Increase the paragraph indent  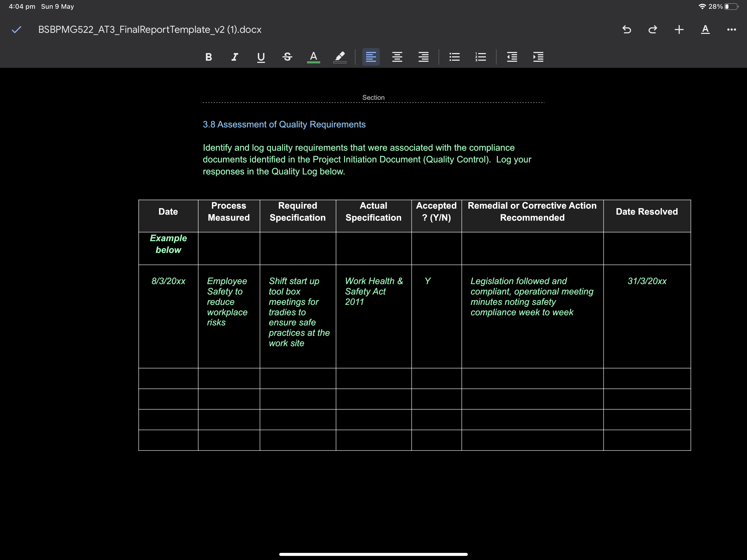click(538, 57)
